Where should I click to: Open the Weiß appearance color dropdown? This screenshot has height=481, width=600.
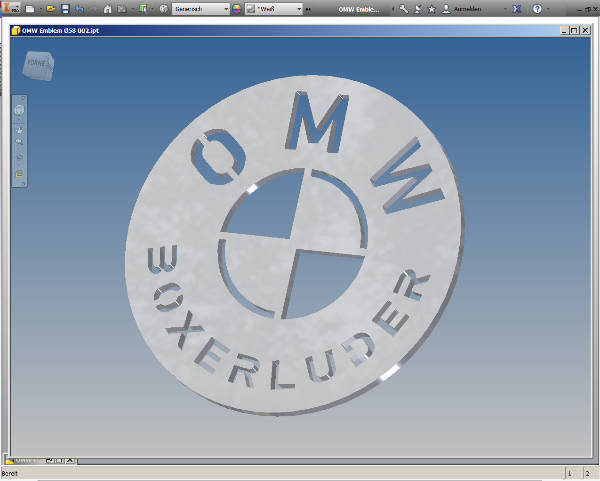click(274, 8)
